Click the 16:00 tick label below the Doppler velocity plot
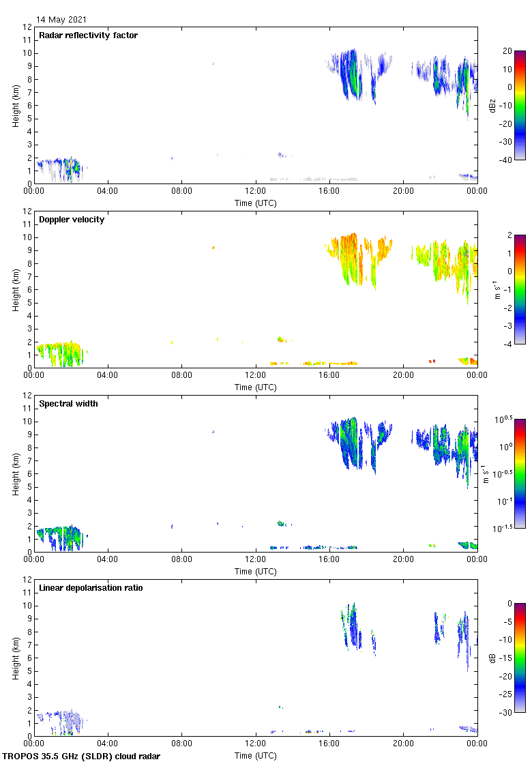 [x=329, y=376]
